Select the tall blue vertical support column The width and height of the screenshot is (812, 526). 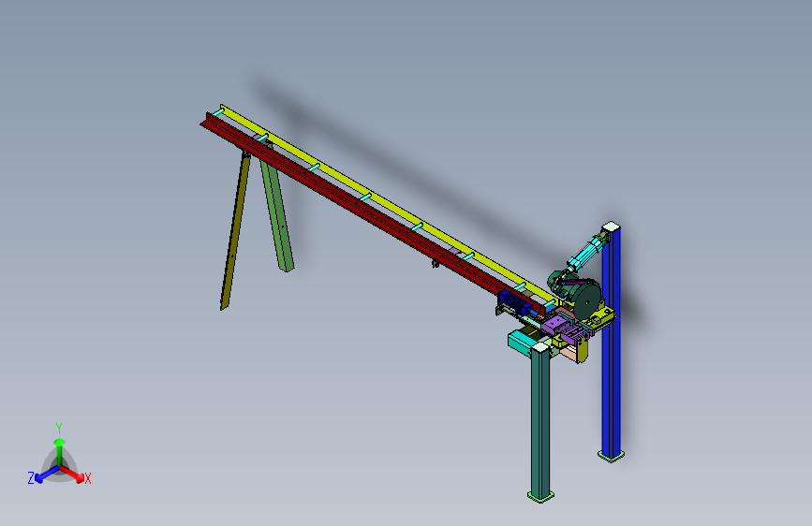[612, 342]
